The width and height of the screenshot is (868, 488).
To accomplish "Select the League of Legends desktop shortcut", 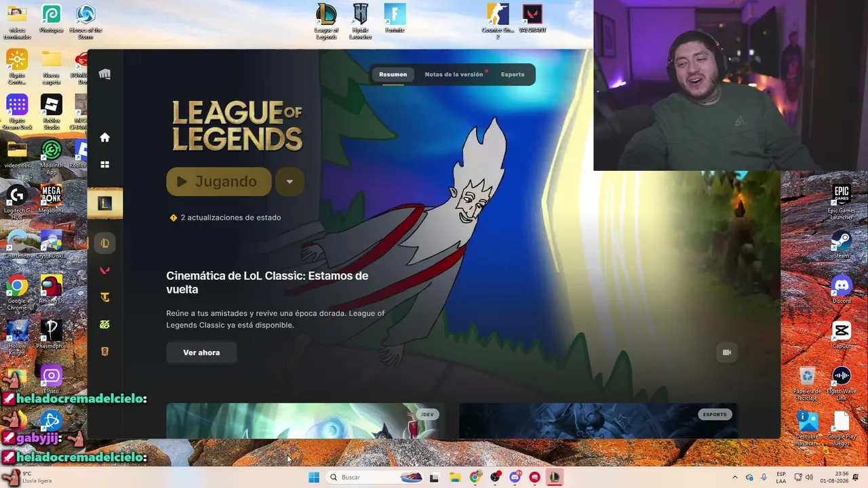I will 326,22.
